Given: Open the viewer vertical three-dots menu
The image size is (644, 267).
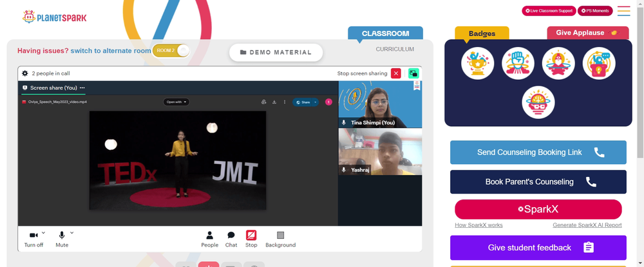Looking at the screenshot, I should [284, 102].
